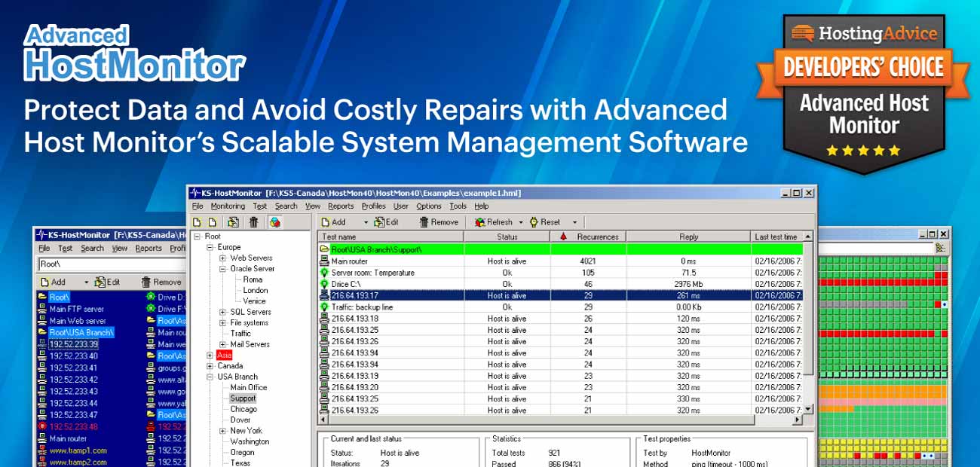This screenshot has height=467, width=980.
Task: Sort by the Reply column header
Action: click(689, 237)
